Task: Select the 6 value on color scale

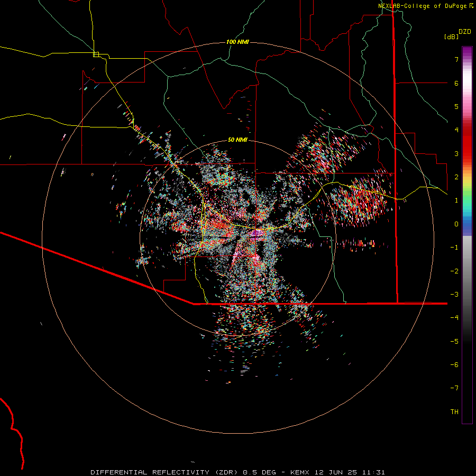Action: 456,83
